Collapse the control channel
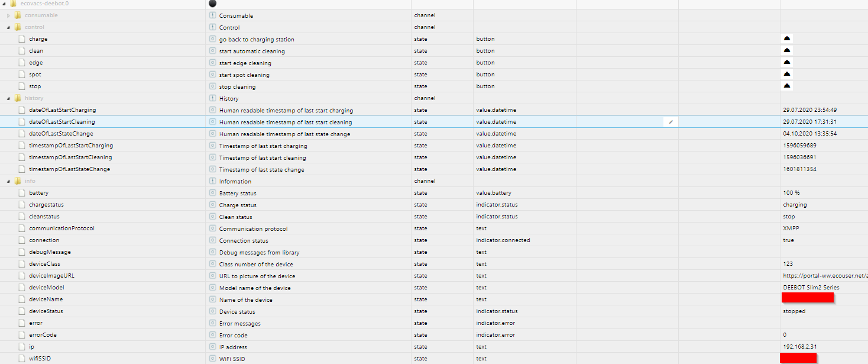The height and width of the screenshot is (364, 868). tap(9, 27)
